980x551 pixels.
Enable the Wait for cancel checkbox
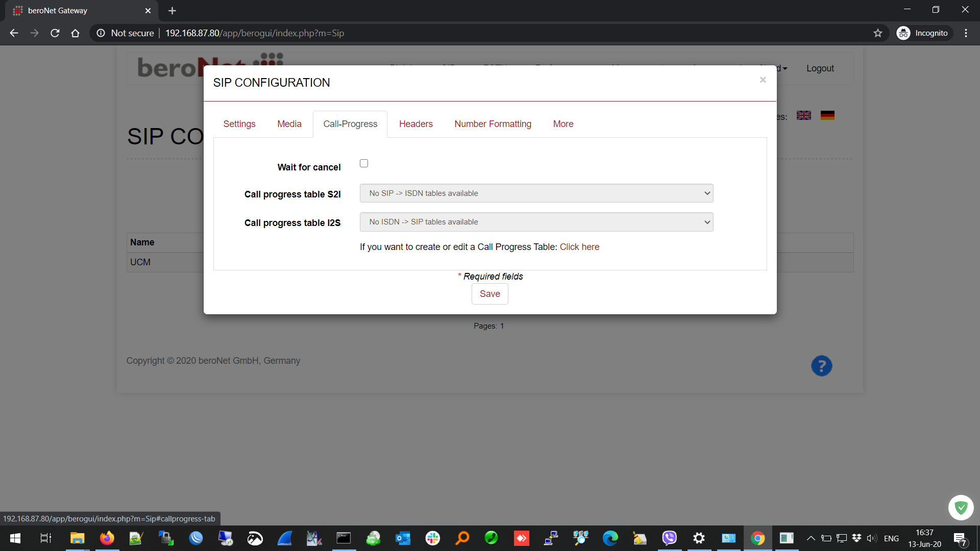(364, 163)
